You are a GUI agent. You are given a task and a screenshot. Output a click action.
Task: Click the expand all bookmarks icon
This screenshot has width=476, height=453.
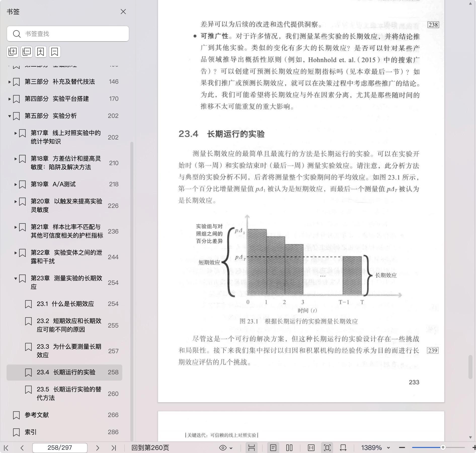click(13, 52)
